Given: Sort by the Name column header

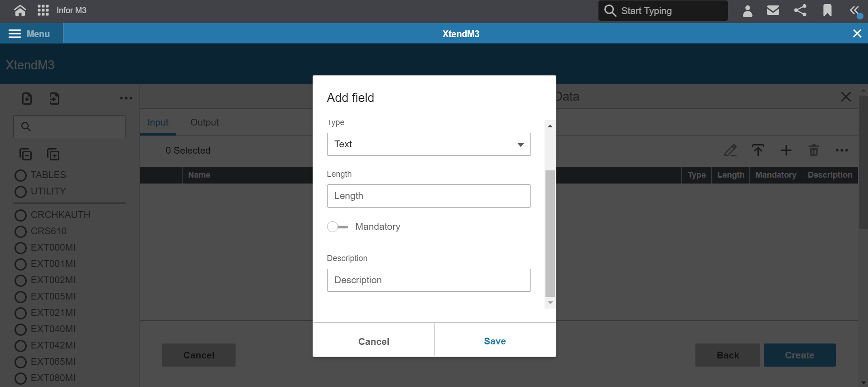Looking at the screenshot, I should point(199,175).
